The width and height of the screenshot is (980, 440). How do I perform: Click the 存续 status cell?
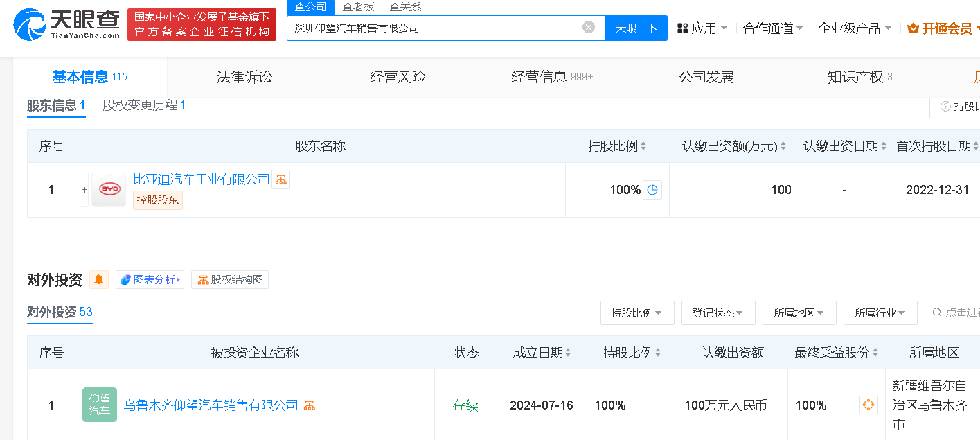point(465,405)
